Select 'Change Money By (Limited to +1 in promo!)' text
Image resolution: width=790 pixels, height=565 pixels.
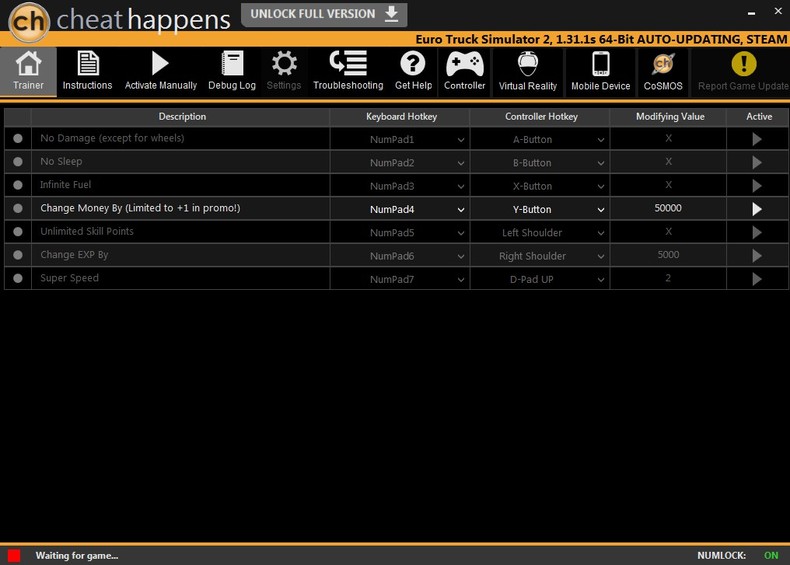pyautogui.click(x=140, y=208)
